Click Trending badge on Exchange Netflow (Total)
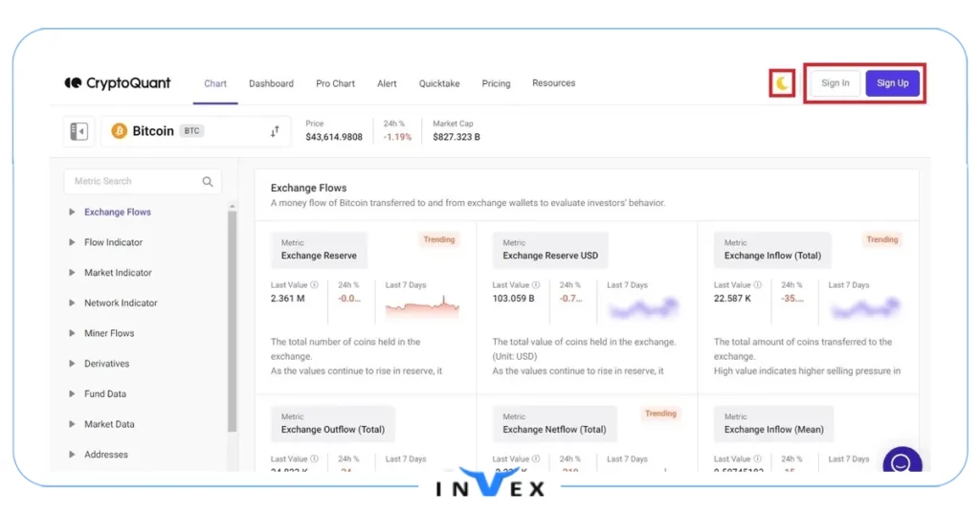980x515 pixels. tap(660, 414)
